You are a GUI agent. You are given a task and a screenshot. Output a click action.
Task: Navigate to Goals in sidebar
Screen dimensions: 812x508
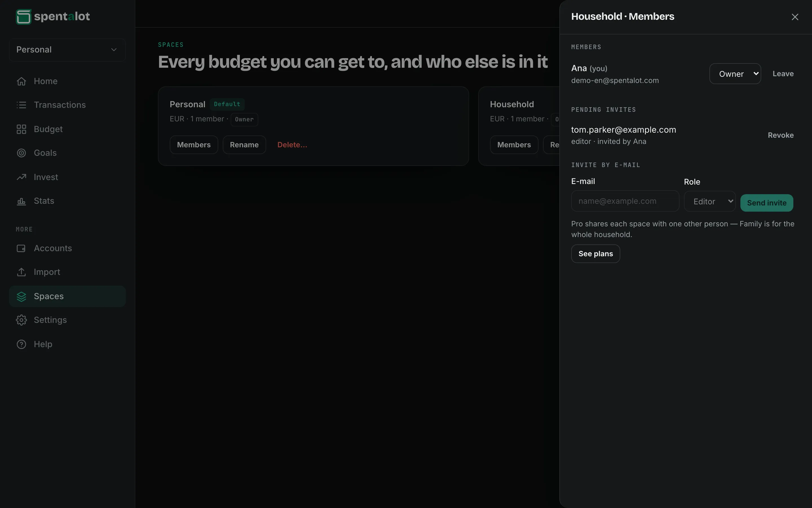(x=67, y=153)
